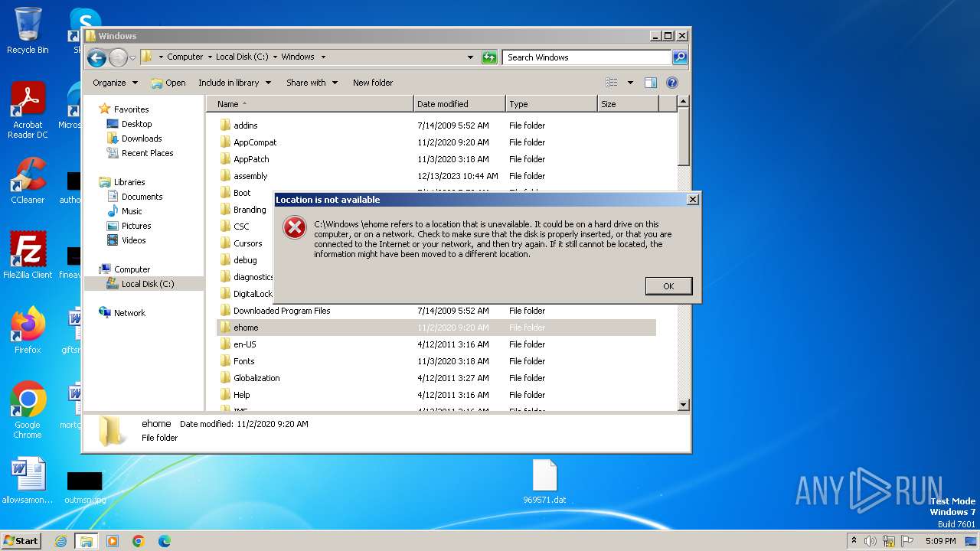Click the file list scroll down arrow
Viewport: 980px width, 551px height.
pyautogui.click(x=684, y=404)
